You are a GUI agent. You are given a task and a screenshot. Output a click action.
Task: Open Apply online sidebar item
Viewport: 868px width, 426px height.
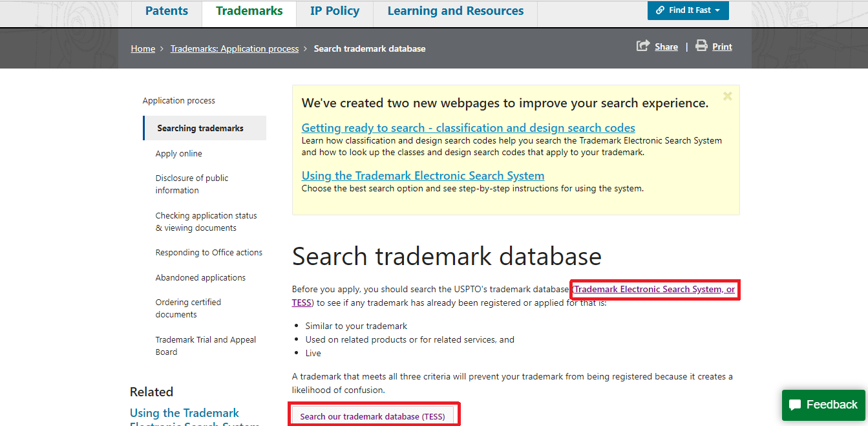tap(178, 153)
